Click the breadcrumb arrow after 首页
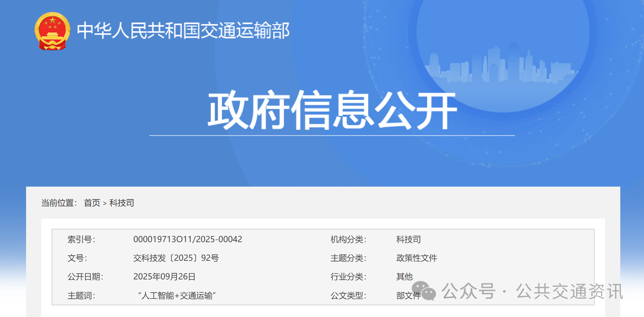Image resolution: width=644 pixels, height=317 pixels. [x=105, y=203]
